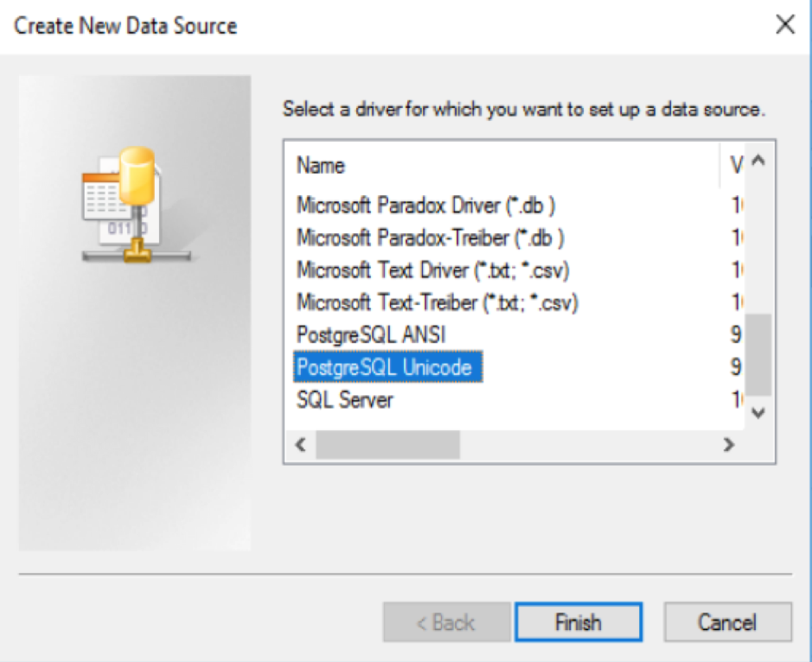The height and width of the screenshot is (662, 812).
Task: Click the horizontal scrollbar right arrow
Action: 729,444
